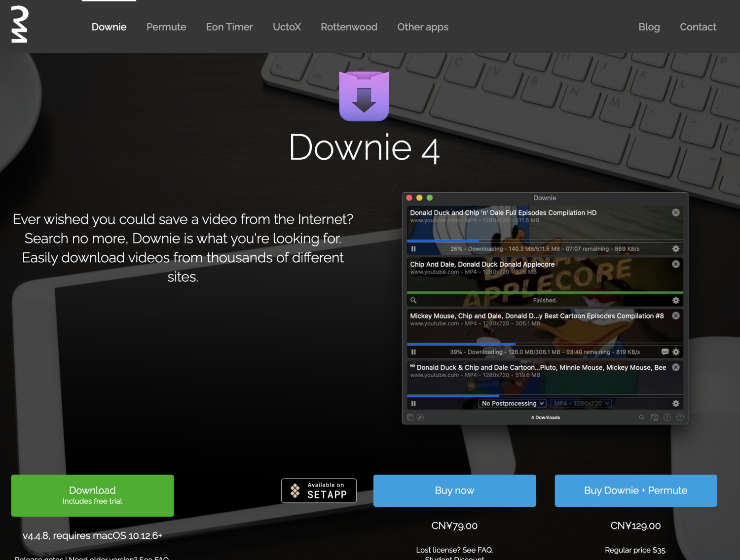The width and height of the screenshot is (740, 560).
Task: Open the No Postprocessing dropdown
Action: coord(513,403)
